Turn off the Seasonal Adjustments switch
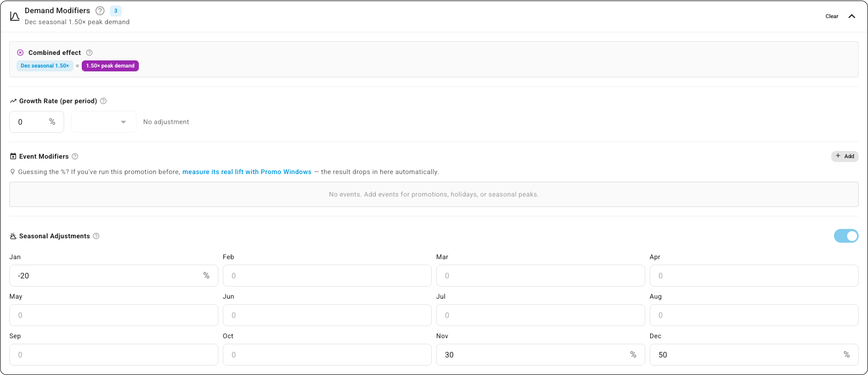 846,236
